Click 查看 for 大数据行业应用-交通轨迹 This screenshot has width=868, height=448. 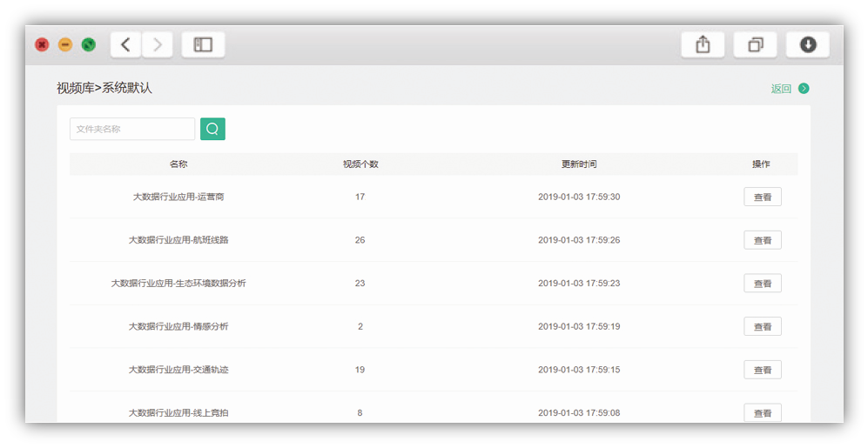(x=762, y=370)
